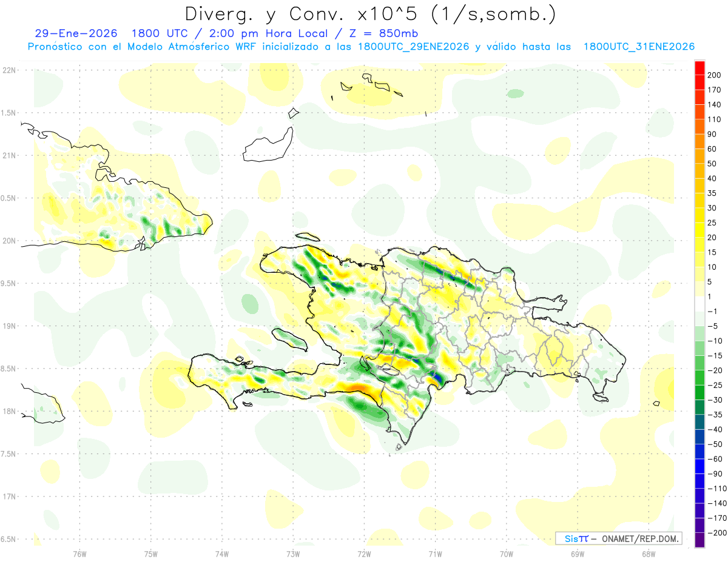Click the '1.5N' latitude label

tap(8, 113)
